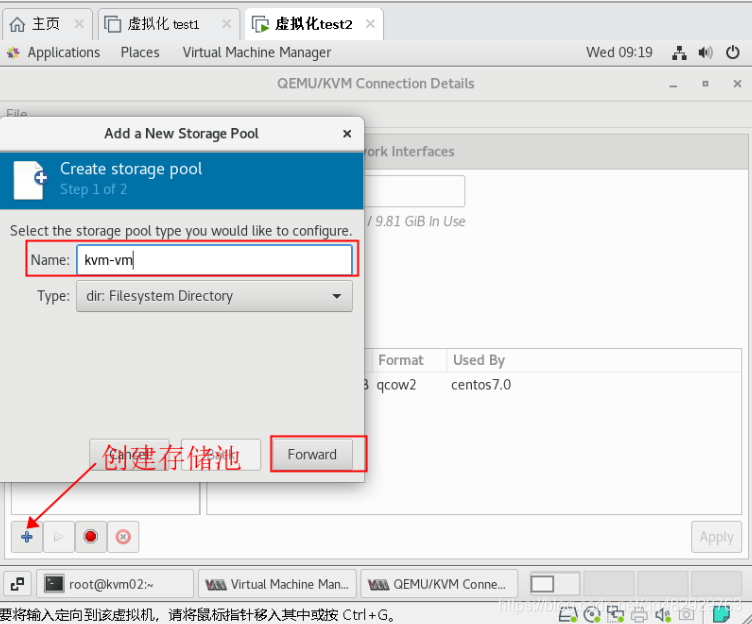The width and height of the screenshot is (752, 624).
Task: Open the Virtual Machine Manager app menu
Action: (x=257, y=53)
